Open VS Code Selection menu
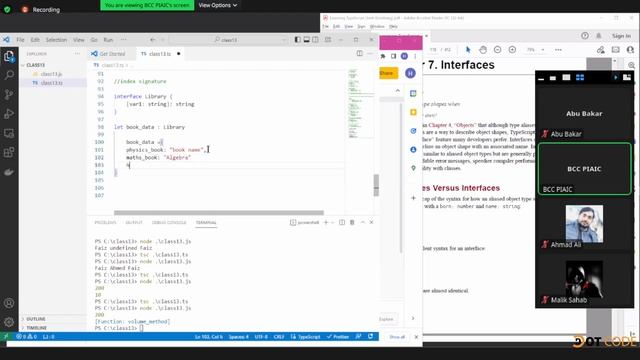Image resolution: width=640 pixels, height=360 pixels. pyautogui.click(x=56, y=40)
